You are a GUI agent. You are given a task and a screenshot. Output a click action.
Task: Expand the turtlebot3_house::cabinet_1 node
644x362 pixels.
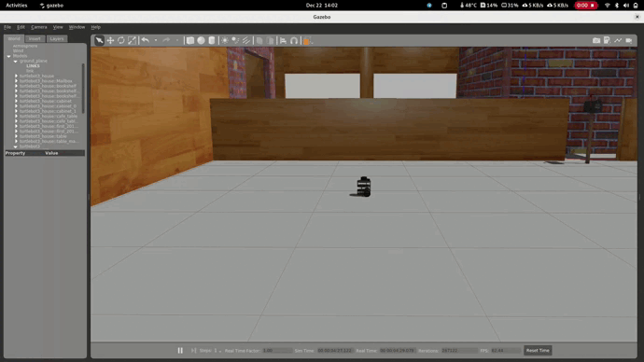pyautogui.click(x=16, y=111)
